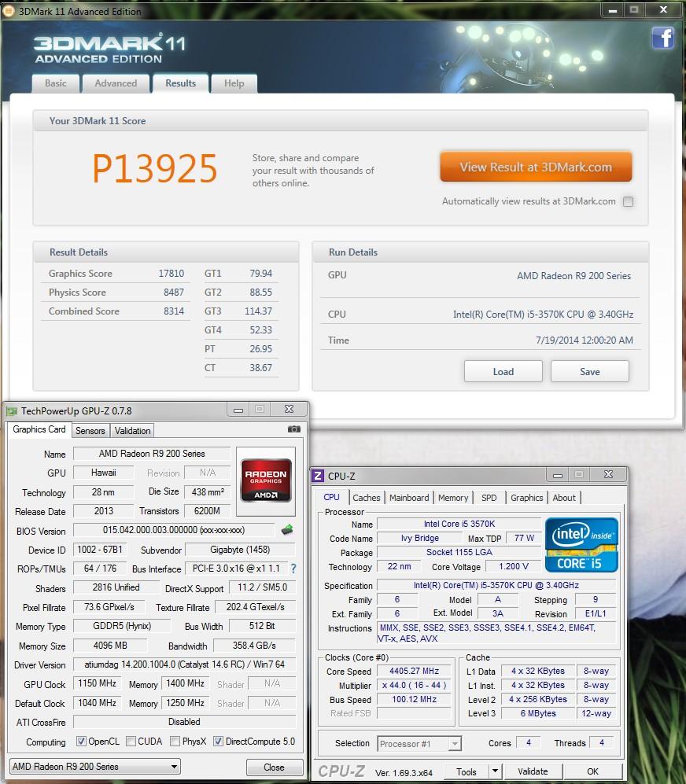686x784 pixels.
Task: Click the BIOS Version field in GPU-Z
Action: (x=174, y=530)
